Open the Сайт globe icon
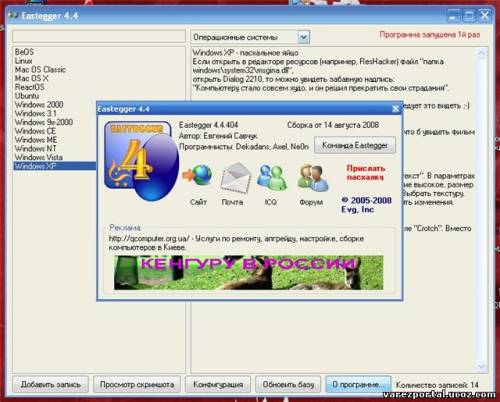This screenshot has height=402, width=500. point(198,175)
